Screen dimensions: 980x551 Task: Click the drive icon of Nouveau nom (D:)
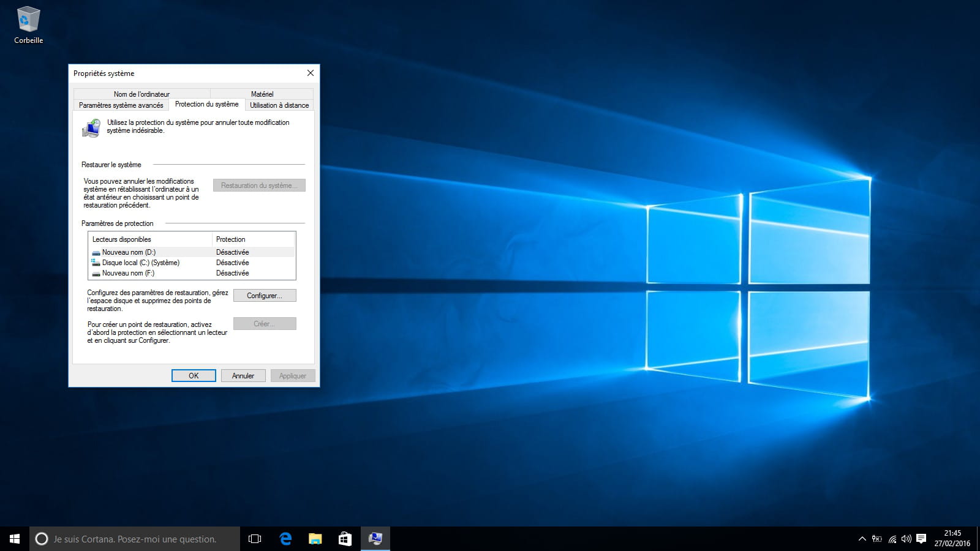[96, 253]
